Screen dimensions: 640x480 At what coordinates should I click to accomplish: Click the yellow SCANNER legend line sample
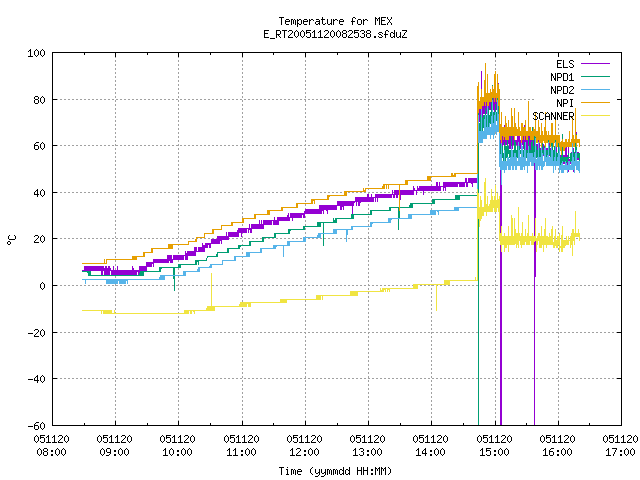click(x=595, y=116)
